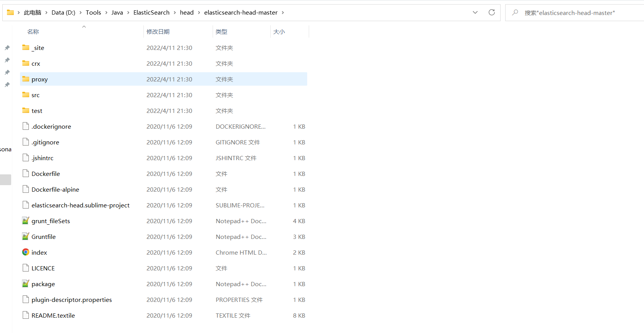This screenshot has width=644, height=333.
Task: Click the index Chrome HTML icon
Action: (26, 252)
